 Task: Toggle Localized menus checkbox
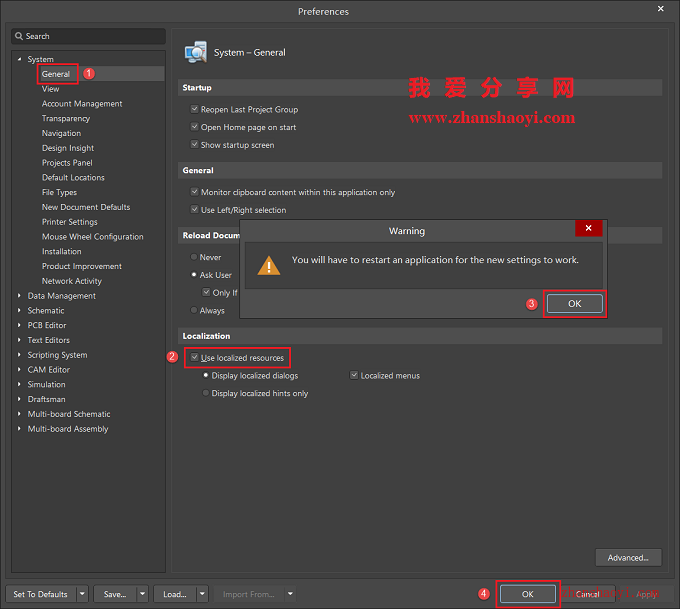click(x=354, y=375)
